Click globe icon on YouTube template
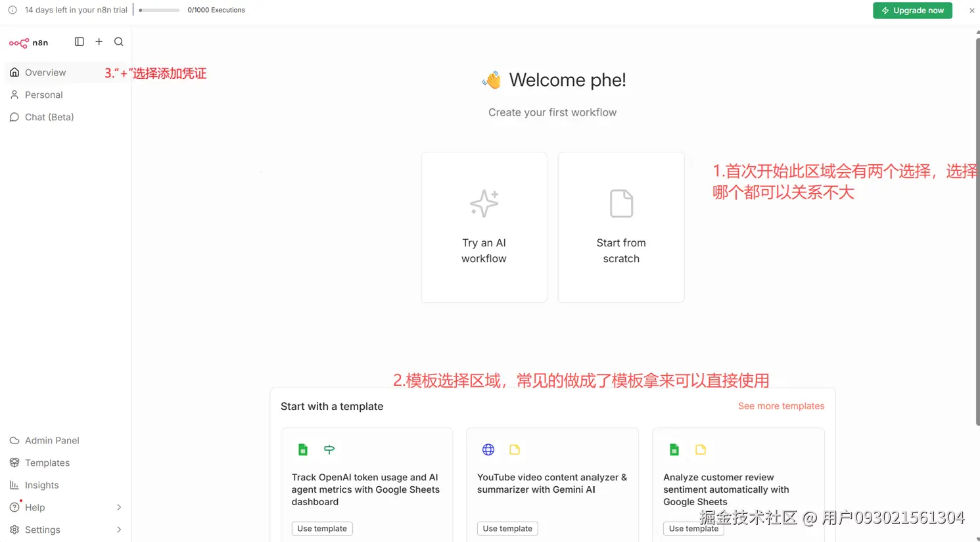 pos(488,450)
